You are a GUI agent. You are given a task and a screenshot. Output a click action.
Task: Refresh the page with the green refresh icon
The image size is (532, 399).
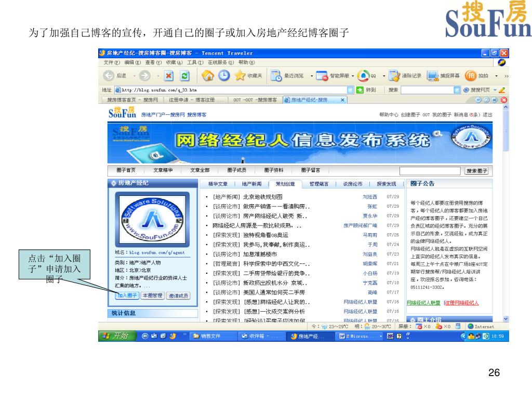point(185,76)
